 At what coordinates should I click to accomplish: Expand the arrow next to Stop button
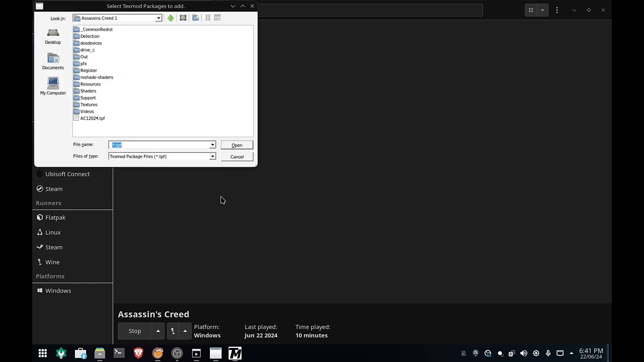click(158, 331)
